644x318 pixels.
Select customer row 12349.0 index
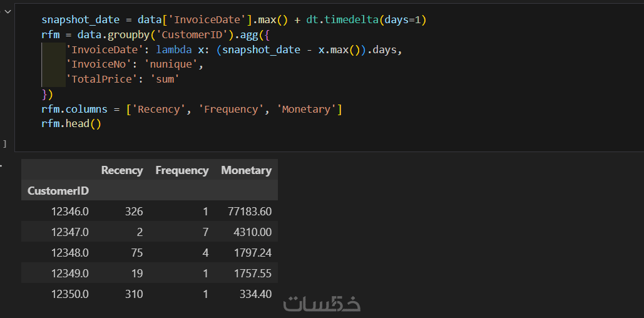point(69,274)
